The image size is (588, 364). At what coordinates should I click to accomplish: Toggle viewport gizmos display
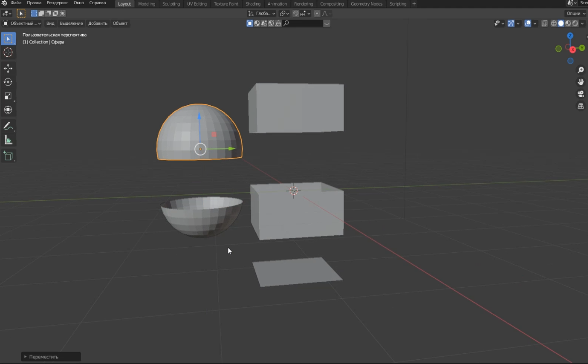[x=511, y=23]
